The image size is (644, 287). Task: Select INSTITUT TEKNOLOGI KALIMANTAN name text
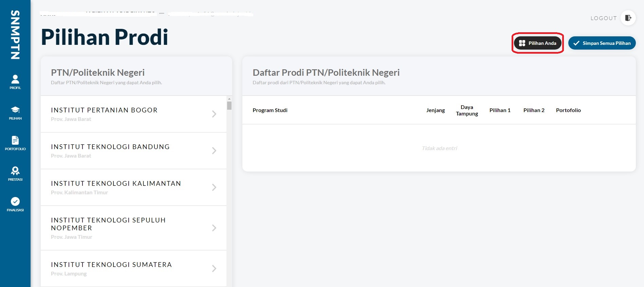pos(116,183)
